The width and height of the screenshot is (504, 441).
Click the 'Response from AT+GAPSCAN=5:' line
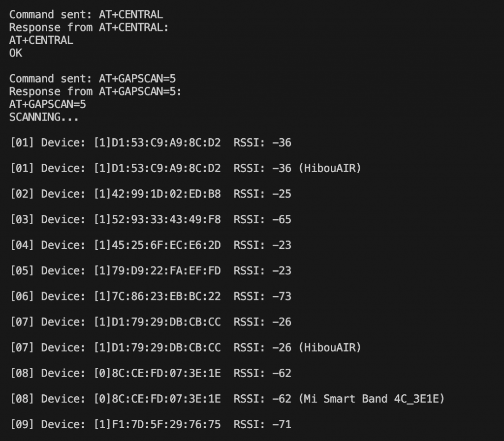click(95, 91)
